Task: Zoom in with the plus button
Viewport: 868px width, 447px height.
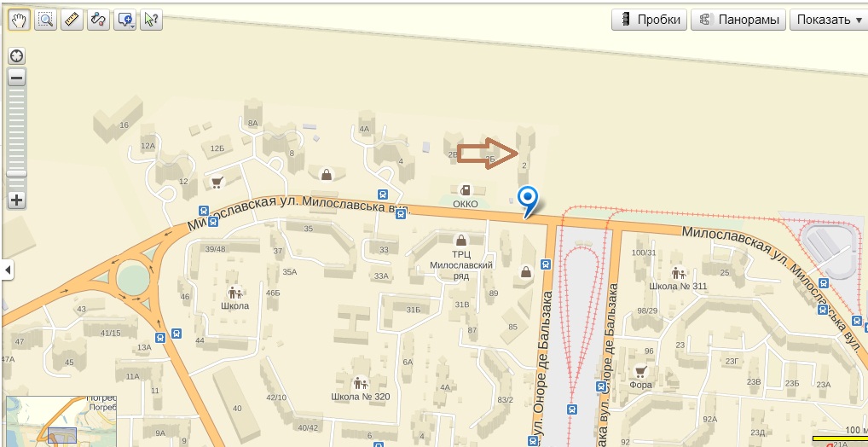Action: [16, 200]
